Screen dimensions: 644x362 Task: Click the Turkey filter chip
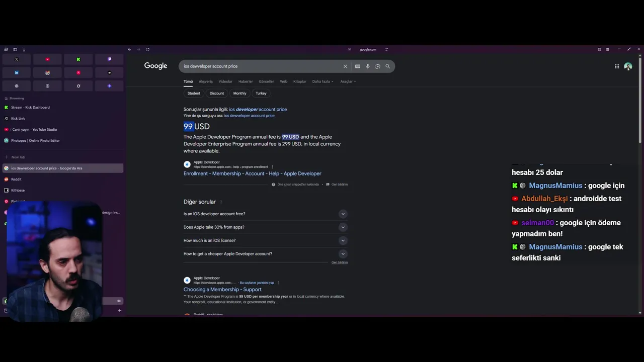click(261, 93)
